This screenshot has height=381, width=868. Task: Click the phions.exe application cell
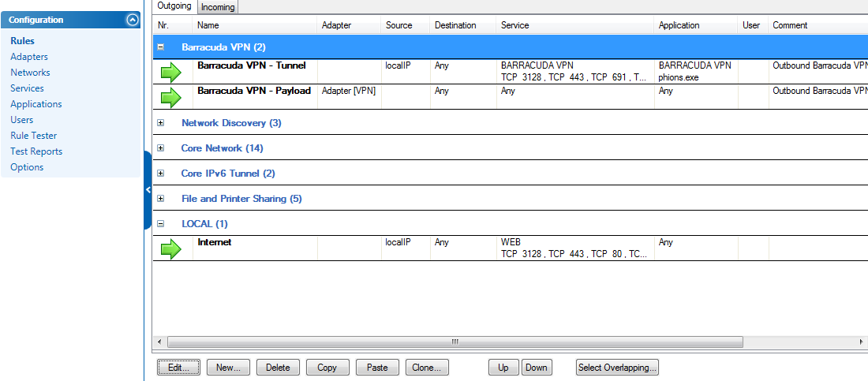(x=679, y=77)
